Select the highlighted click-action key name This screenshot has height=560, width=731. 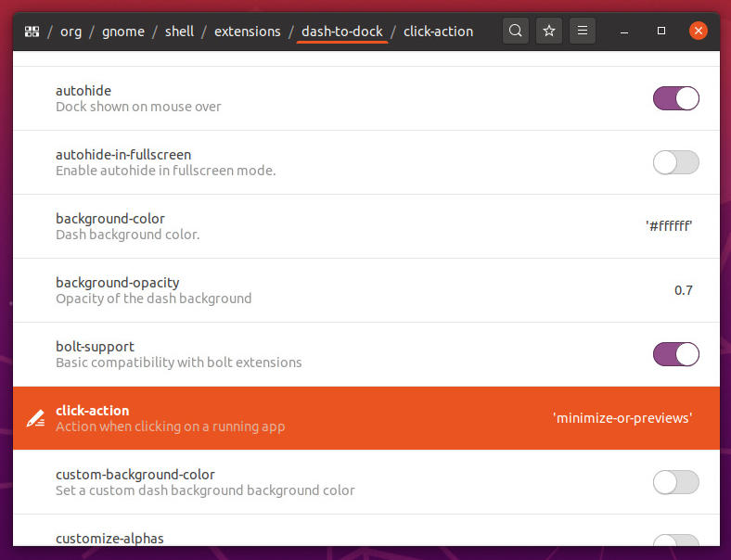click(x=93, y=411)
